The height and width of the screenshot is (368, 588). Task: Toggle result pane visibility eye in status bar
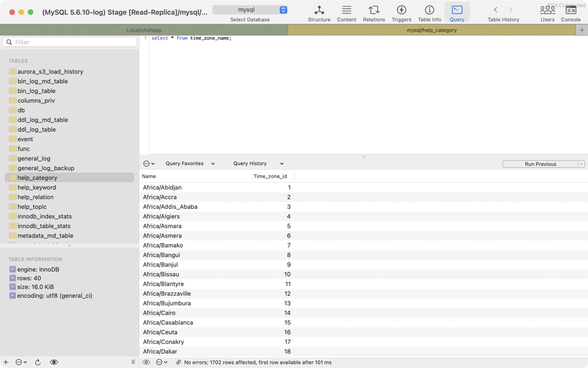point(146,362)
